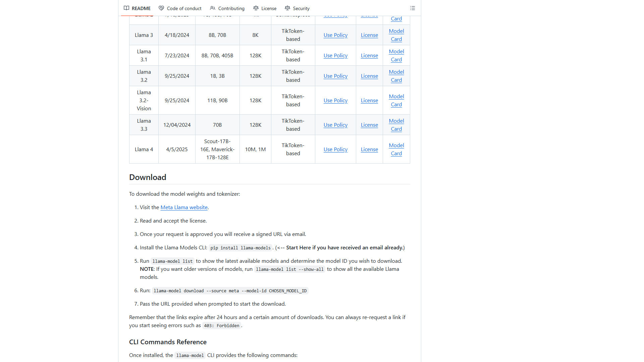This screenshot has height=362, width=644.
Task: Click the '10M, 1M' context length cell
Action: click(x=255, y=149)
